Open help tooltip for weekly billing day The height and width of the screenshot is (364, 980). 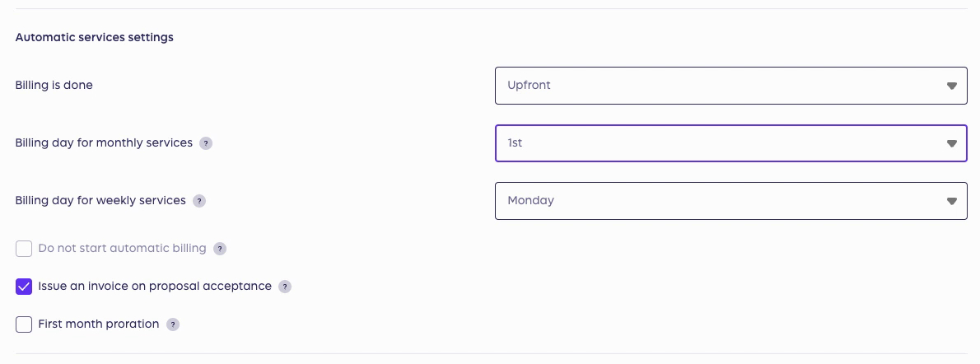[198, 201]
